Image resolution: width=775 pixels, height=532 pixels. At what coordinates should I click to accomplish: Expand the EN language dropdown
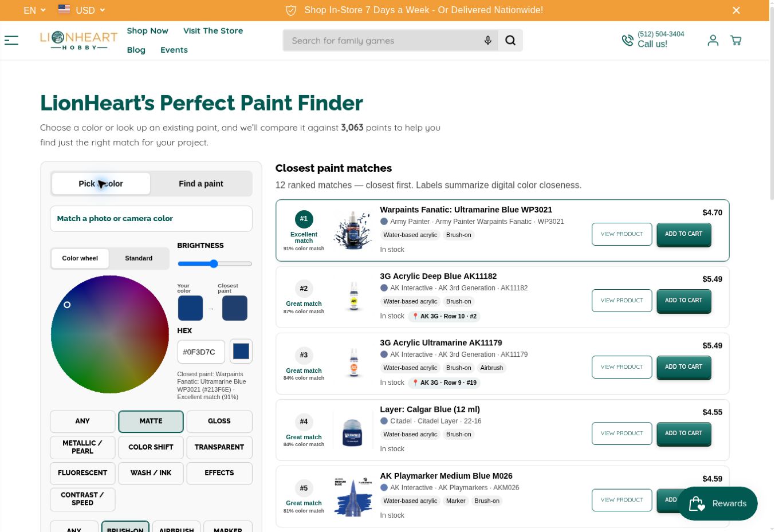tap(34, 10)
